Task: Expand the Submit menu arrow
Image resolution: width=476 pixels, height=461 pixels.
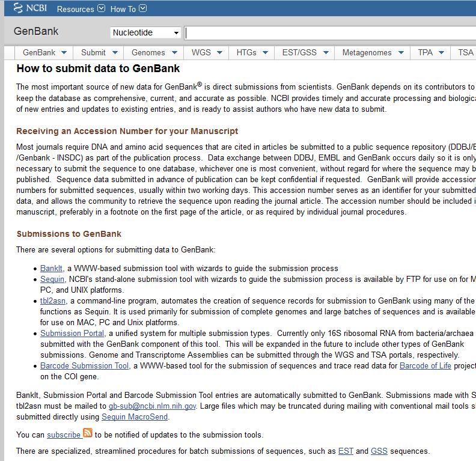Action: point(115,53)
